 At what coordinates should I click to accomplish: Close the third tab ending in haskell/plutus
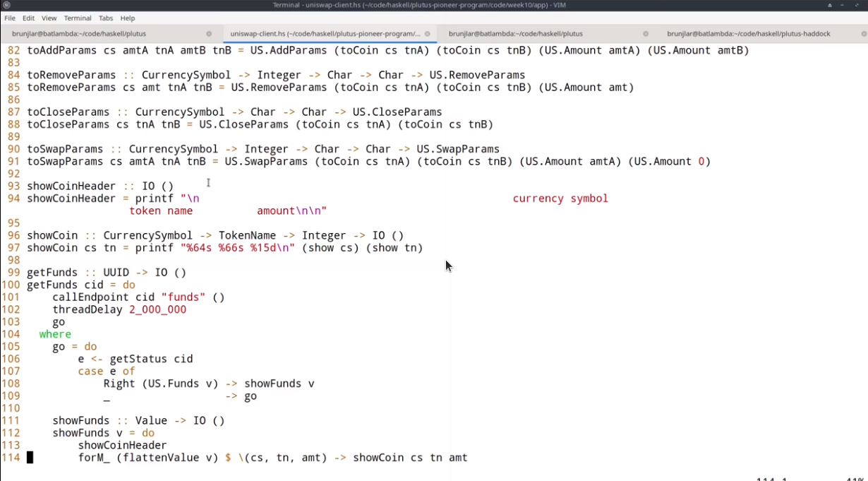tap(646, 34)
